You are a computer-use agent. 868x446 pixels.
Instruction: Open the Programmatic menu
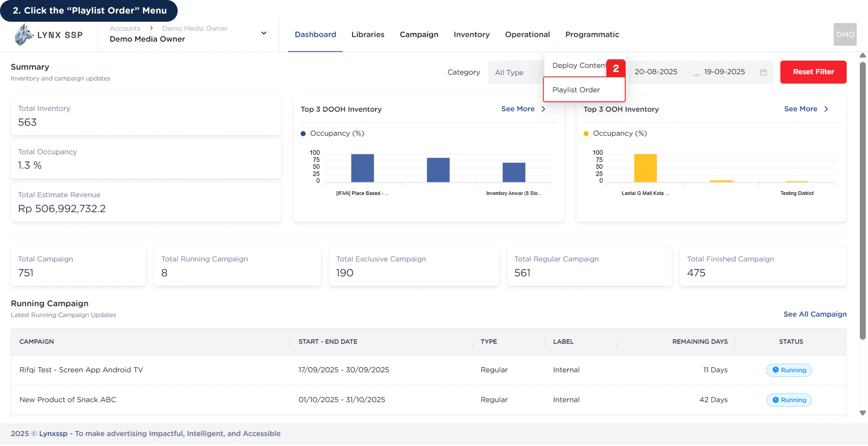[x=592, y=34]
